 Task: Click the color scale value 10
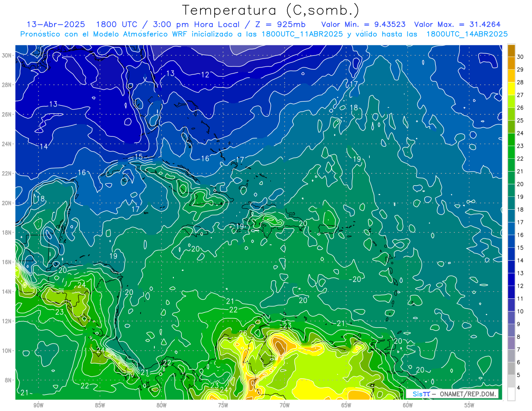coord(520,311)
